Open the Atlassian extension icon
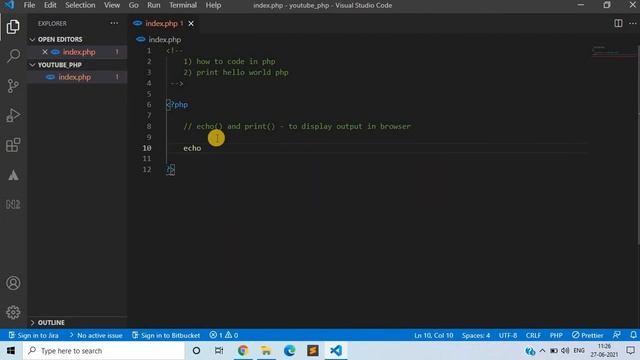640x360 pixels. tap(13, 175)
